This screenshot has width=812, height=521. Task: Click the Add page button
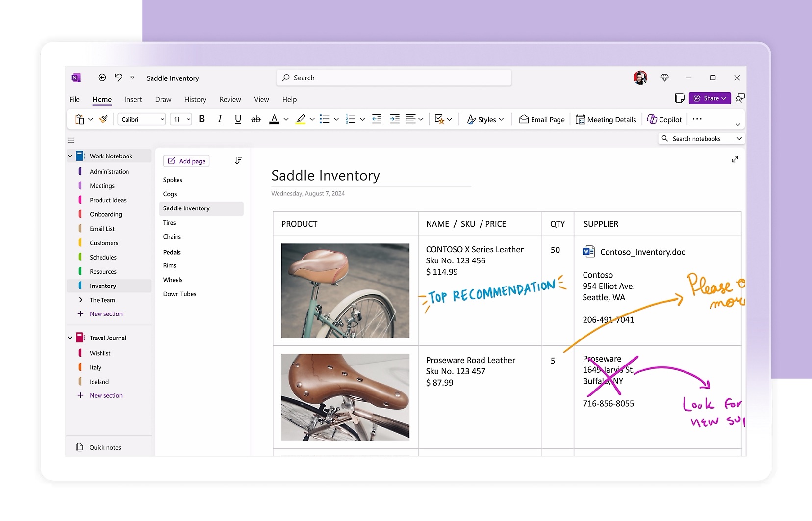[186, 161]
